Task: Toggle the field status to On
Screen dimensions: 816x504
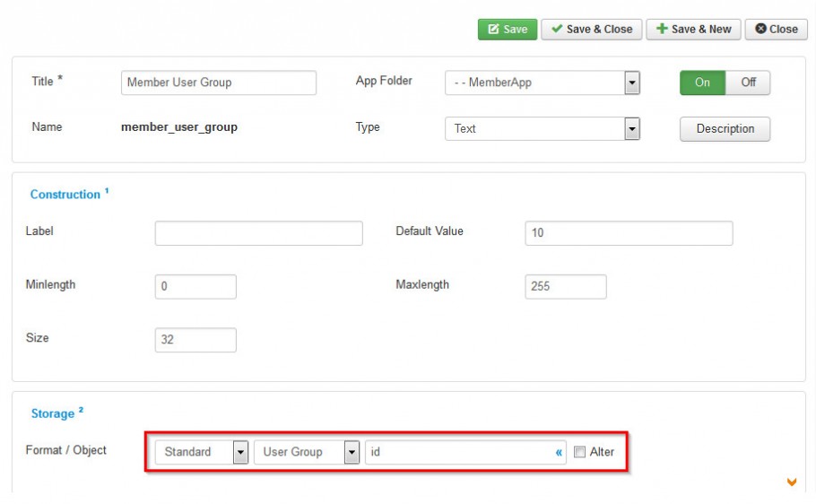Action: [702, 83]
